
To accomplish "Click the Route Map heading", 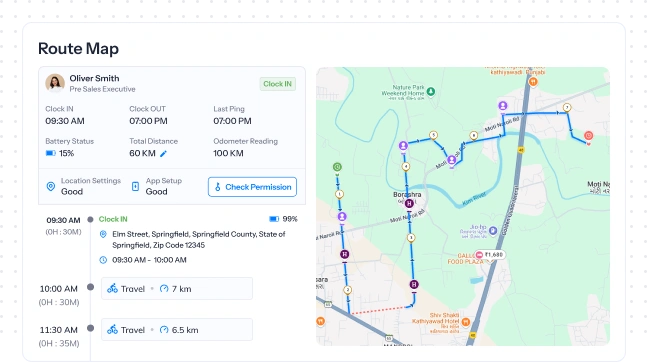I will pyautogui.click(x=78, y=49).
